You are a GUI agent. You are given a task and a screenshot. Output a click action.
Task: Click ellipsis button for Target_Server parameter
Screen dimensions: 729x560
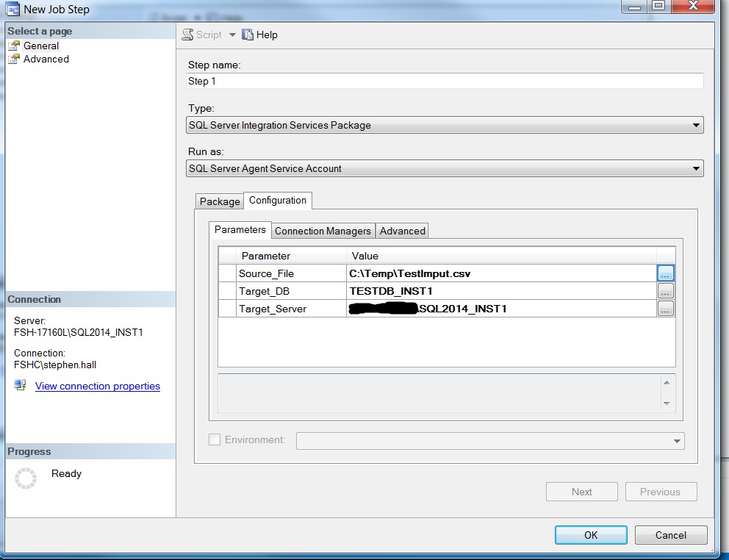pyautogui.click(x=665, y=309)
